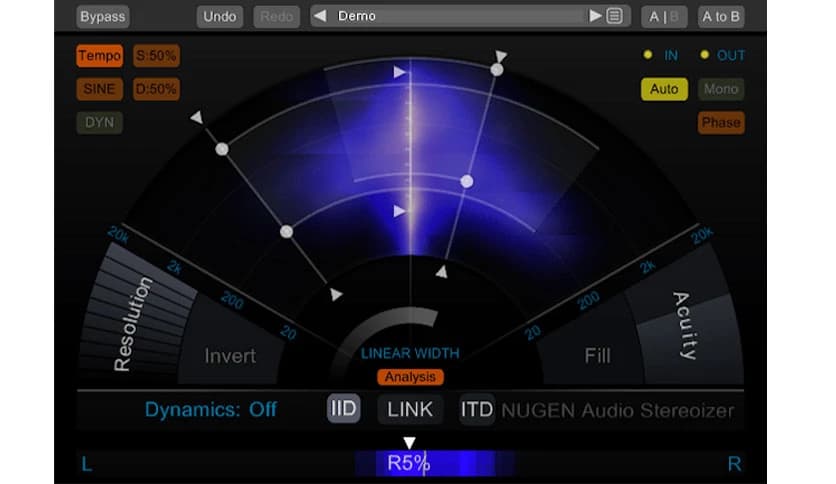The width and height of the screenshot is (836, 484).
Task: Click the NUGEN Audio Stereoizer title
Action: point(617,410)
